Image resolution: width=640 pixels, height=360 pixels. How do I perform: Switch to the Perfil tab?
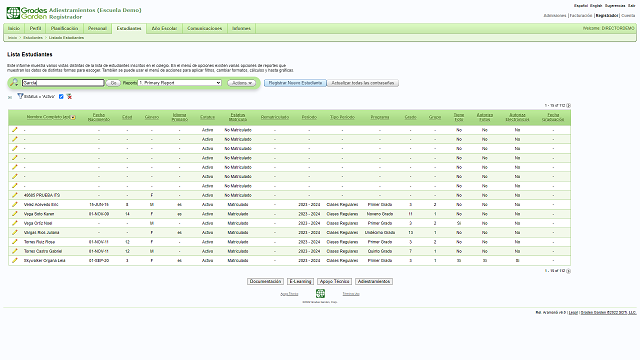pyautogui.click(x=36, y=28)
